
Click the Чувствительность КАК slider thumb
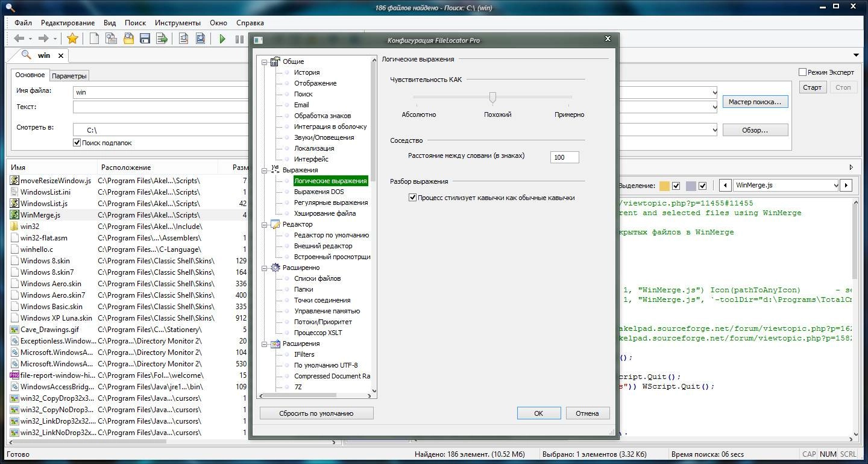click(492, 97)
